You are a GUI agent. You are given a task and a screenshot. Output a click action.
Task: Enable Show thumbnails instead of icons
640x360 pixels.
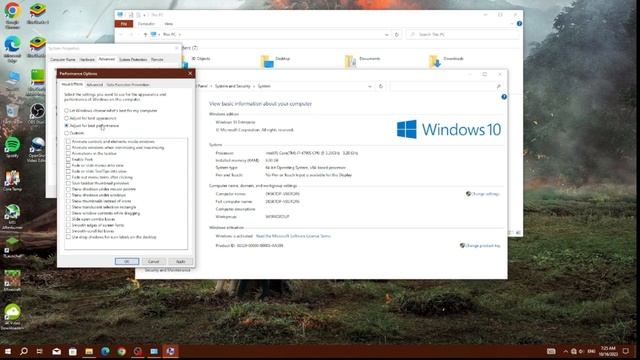(x=69, y=201)
